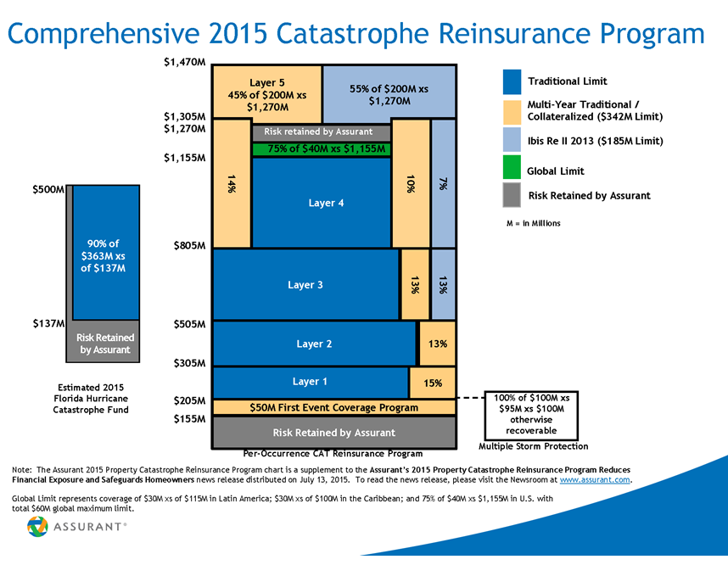Image resolution: width=728 pixels, height=565 pixels.
Task: Click the green 75% of $40M bar
Action: (322, 148)
